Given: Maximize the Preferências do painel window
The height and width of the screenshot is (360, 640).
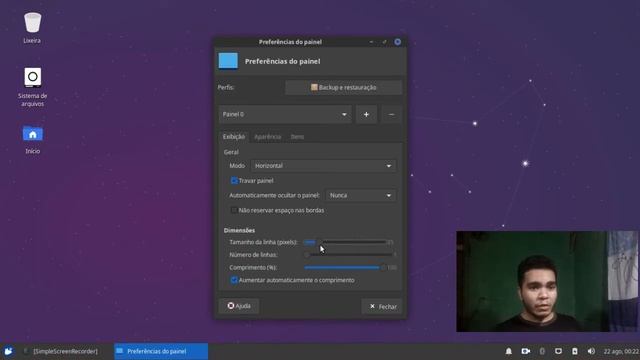Looking at the screenshot, I should pos(384,42).
